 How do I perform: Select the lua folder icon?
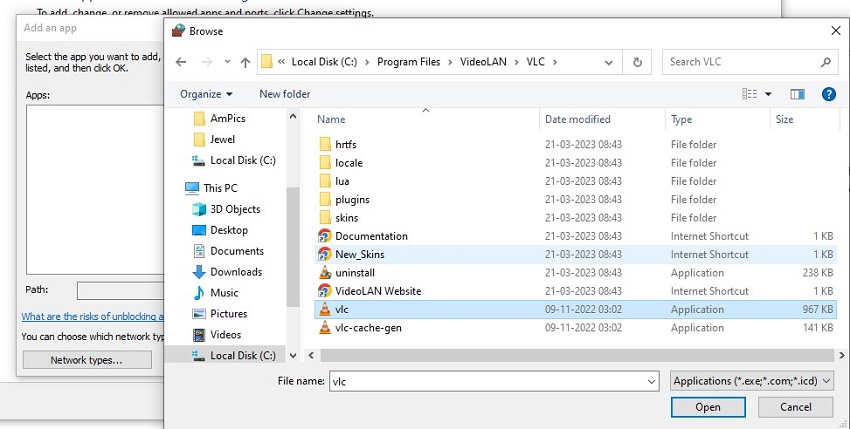325,181
